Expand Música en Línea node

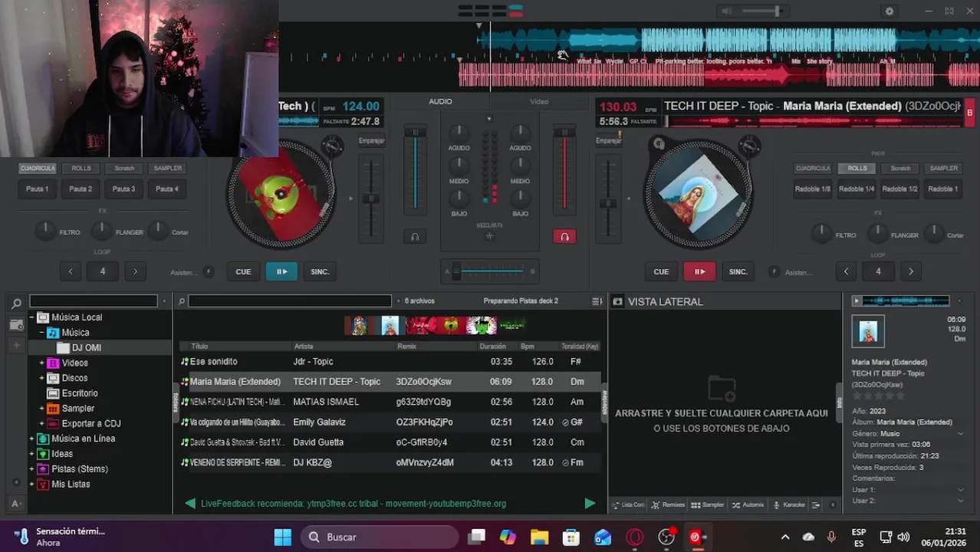coord(31,439)
